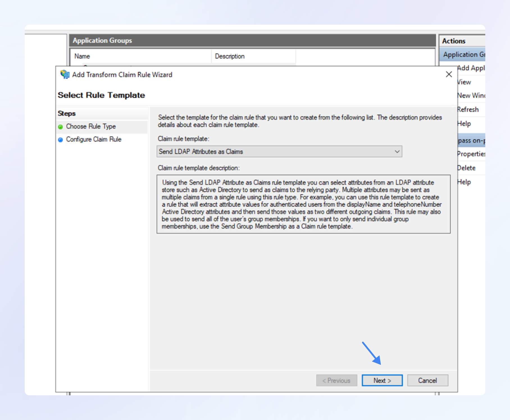Open Help listed below Refresh
The image size is (510, 420).
(x=464, y=124)
